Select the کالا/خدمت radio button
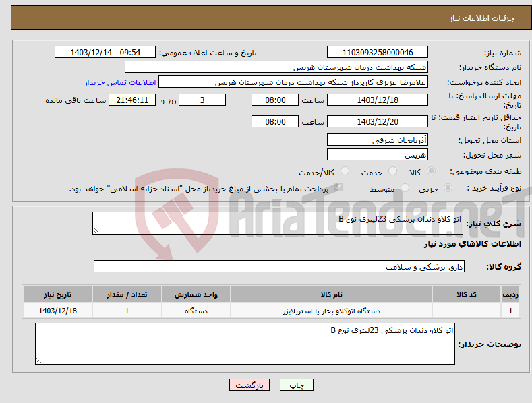Viewport: 532px width, 403px height. 345,171
